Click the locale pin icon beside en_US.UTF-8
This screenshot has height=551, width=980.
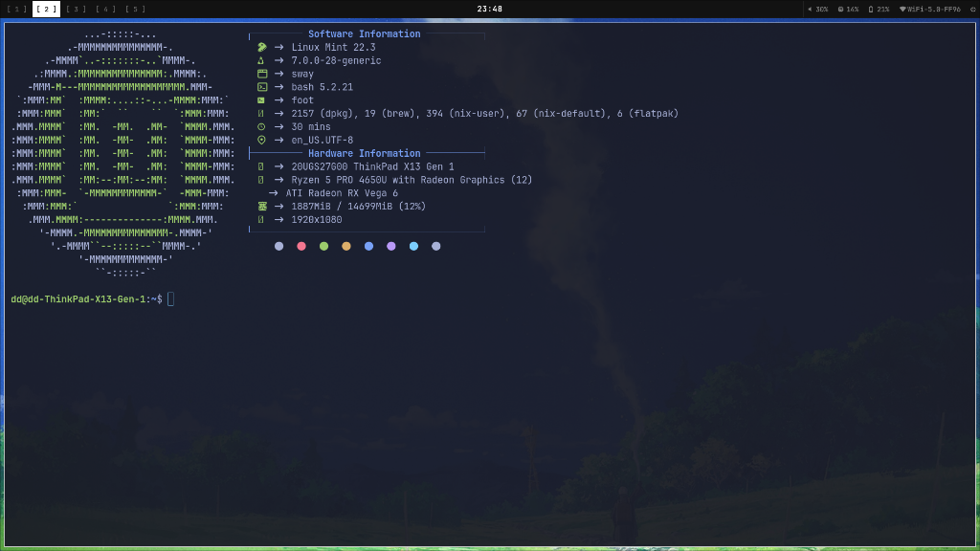point(261,140)
